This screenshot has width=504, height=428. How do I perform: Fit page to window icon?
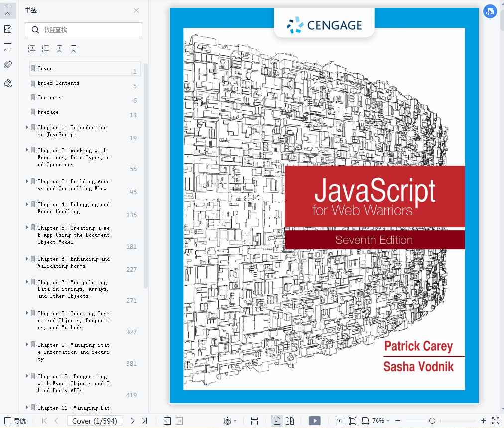(353, 421)
